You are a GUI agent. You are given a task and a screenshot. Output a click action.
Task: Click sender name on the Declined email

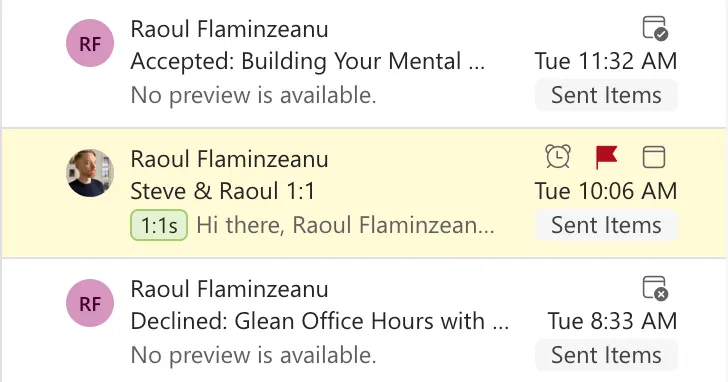click(229, 289)
